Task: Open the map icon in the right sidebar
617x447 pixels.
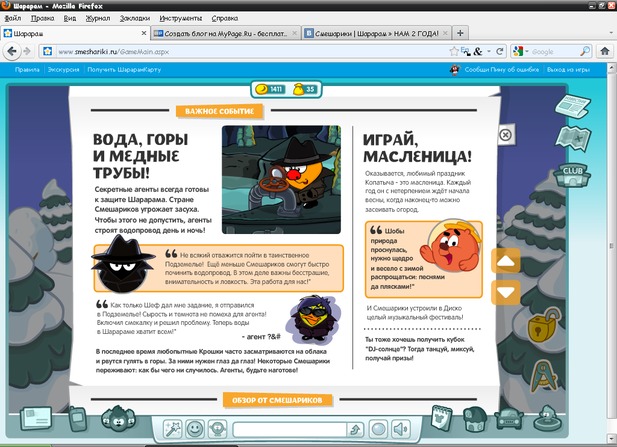Action: coord(573,138)
